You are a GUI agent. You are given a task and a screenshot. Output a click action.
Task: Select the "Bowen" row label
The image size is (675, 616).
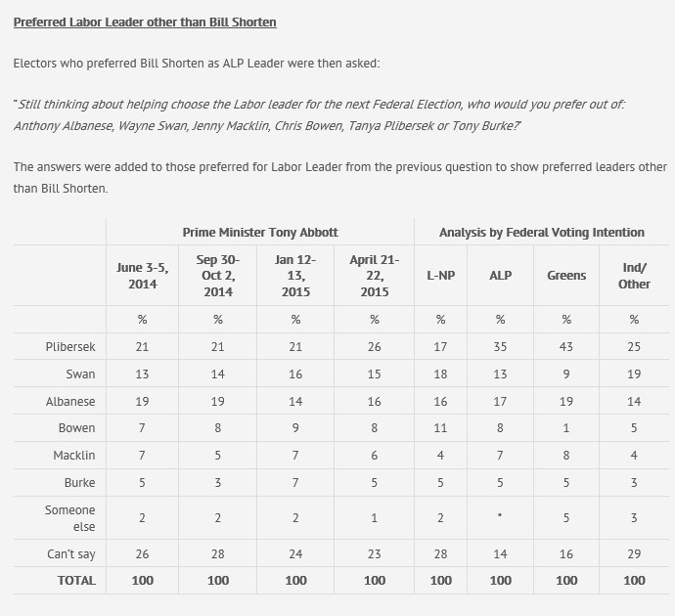[x=77, y=428]
